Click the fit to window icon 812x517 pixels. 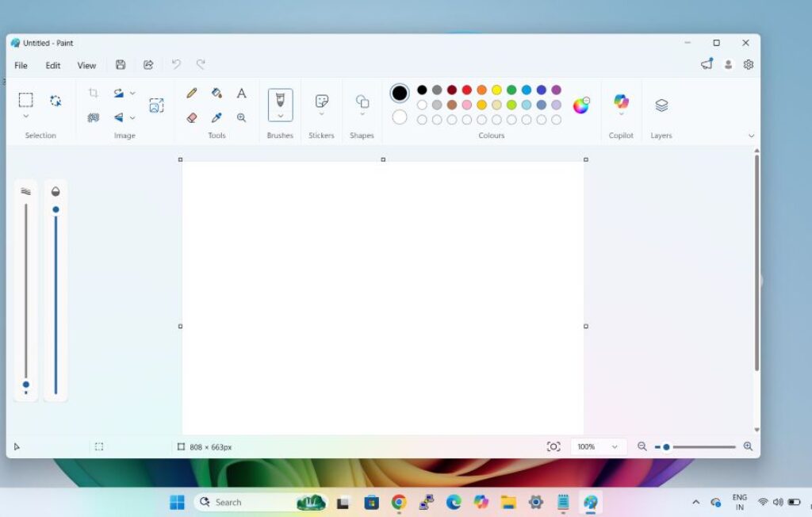point(553,446)
